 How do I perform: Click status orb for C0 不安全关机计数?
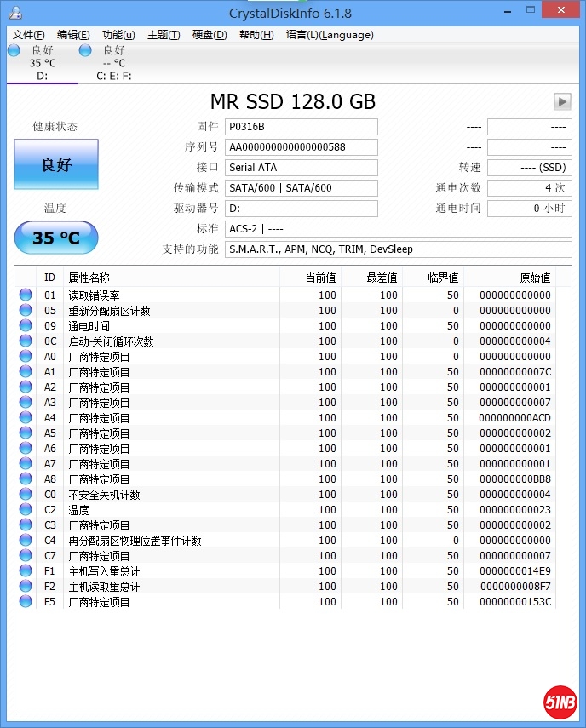click(26, 495)
